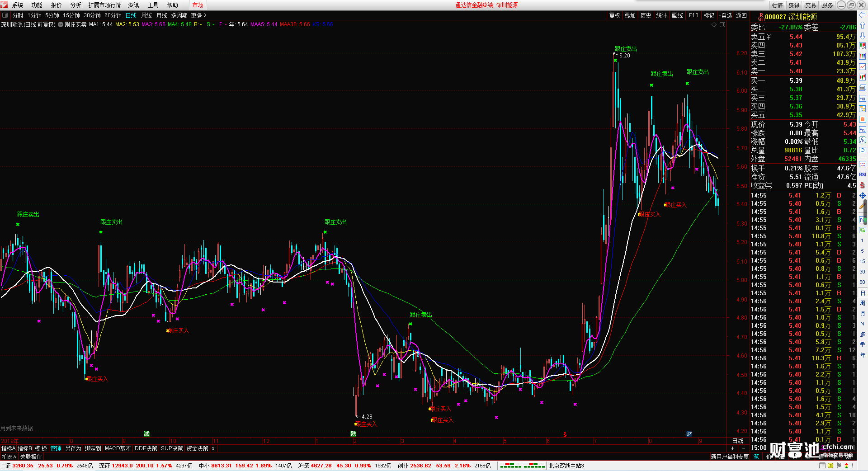This screenshot has height=471, width=868.
Task: Expand the 更多 periods dropdown
Action: tap(198, 15)
